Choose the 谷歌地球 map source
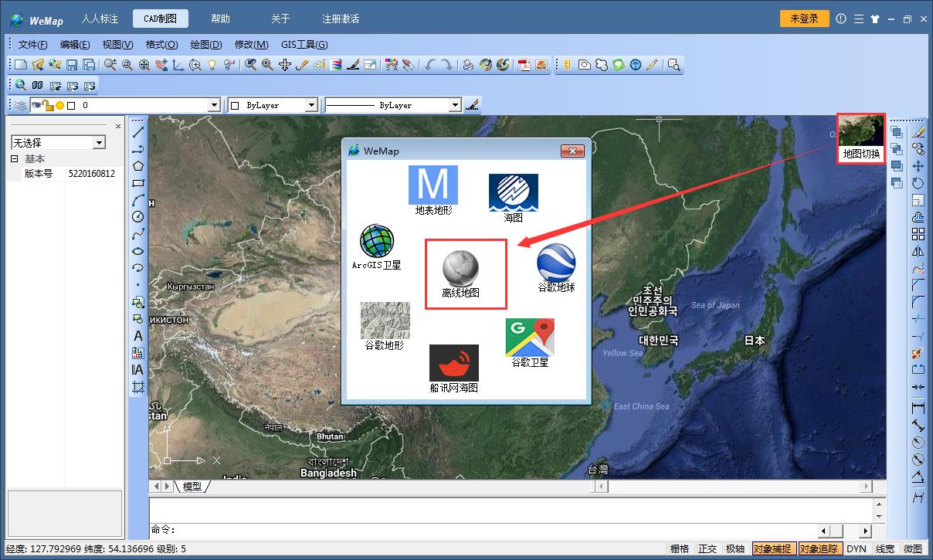This screenshot has width=933, height=560. pyautogui.click(x=556, y=268)
